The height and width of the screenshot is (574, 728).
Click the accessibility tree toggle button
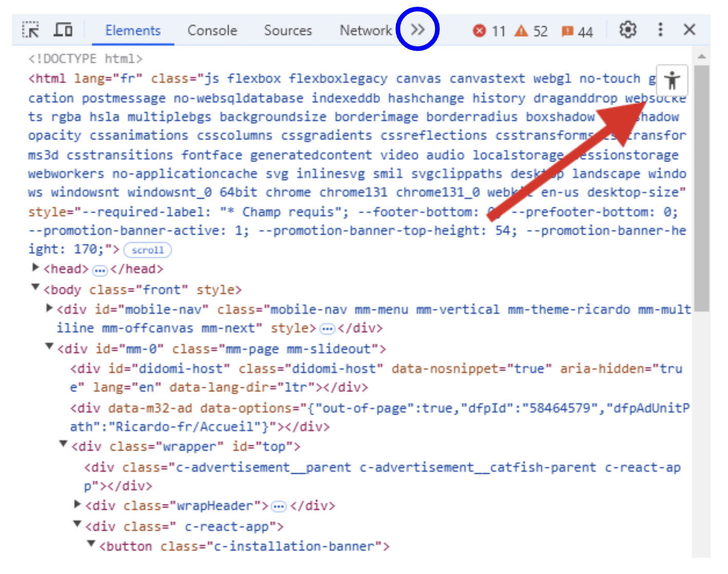(x=672, y=80)
